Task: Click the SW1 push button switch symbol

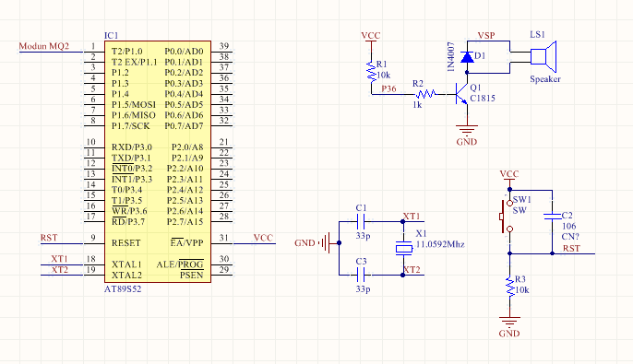Action: [507, 217]
